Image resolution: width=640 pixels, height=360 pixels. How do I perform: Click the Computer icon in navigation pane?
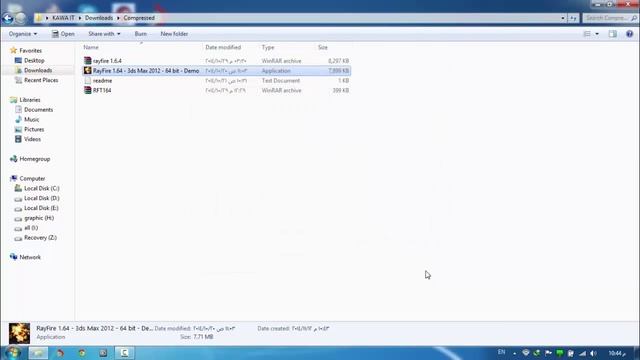pyautogui.click(x=13, y=178)
